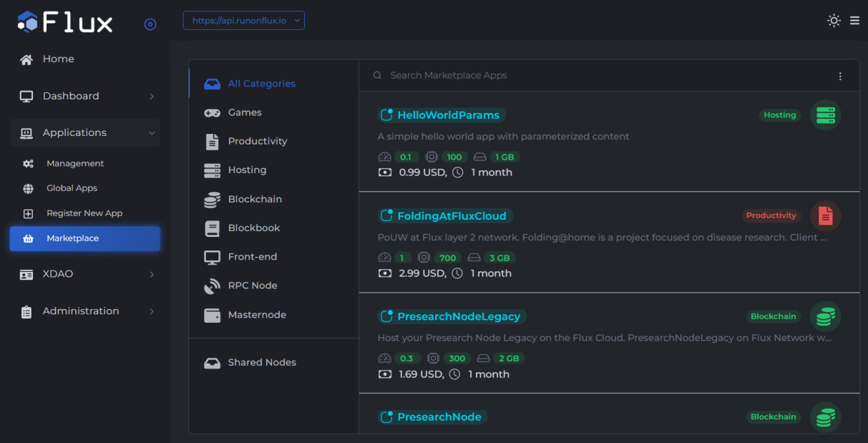This screenshot has width=868, height=443.
Task: Click the 3 GB storage badge
Action: pos(499,258)
